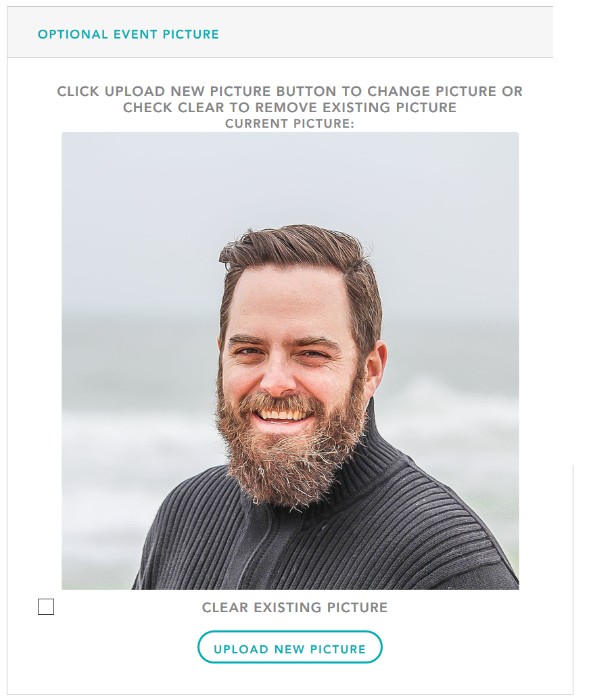Click the gray Optional Event Picture header bar

pos(280,32)
